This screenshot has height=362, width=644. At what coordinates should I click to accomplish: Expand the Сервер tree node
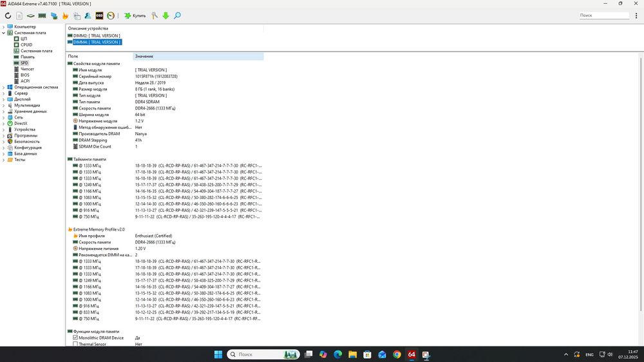click(4, 93)
